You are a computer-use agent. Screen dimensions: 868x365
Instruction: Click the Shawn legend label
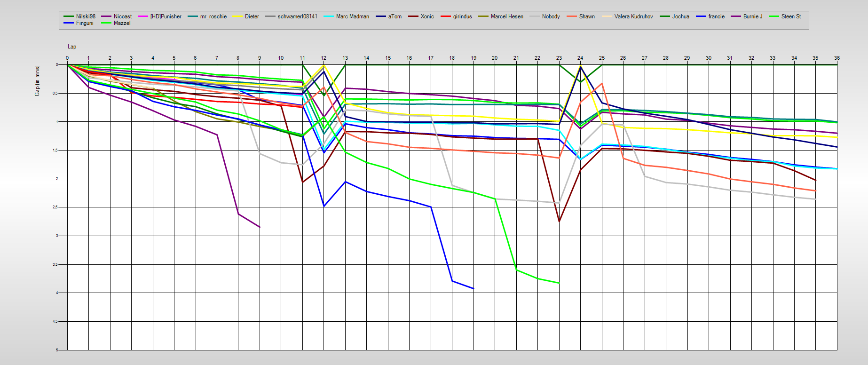tap(587, 16)
